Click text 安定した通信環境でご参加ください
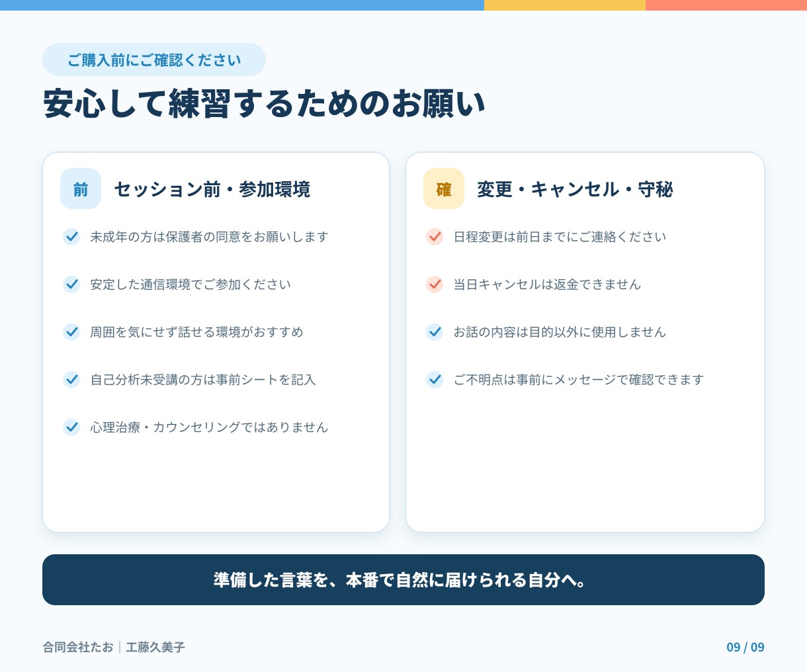The height and width of the screenshot is (672, 807). coord(191,284)
